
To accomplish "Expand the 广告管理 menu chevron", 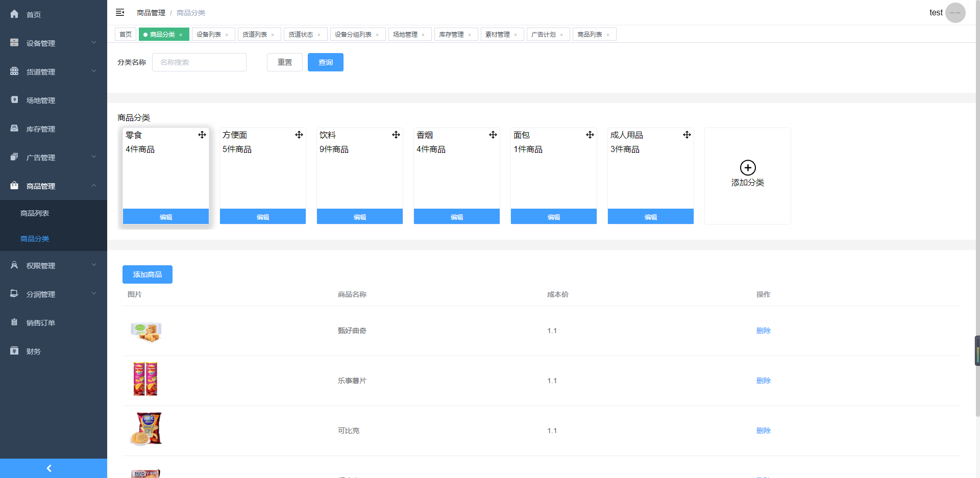I will coord(94,157).
